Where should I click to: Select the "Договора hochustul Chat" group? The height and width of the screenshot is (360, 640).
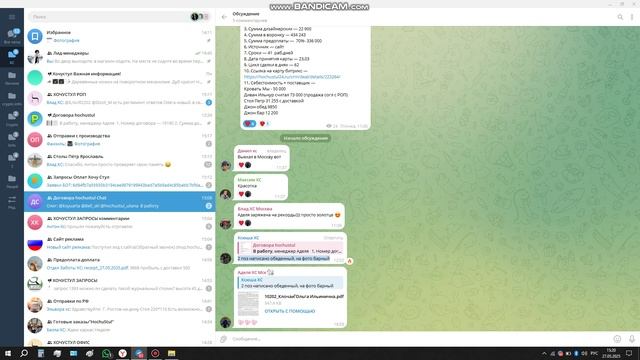[x=120, y=202]
